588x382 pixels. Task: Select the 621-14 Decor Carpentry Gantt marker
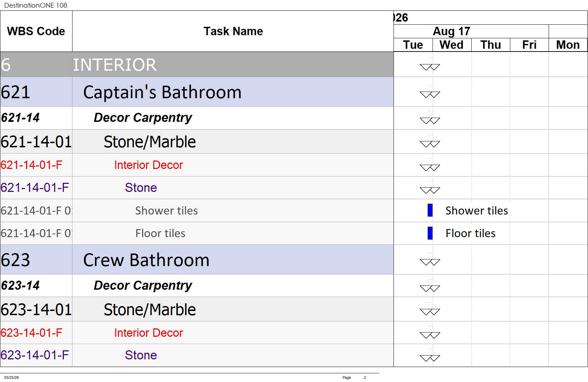coord(430,120)
